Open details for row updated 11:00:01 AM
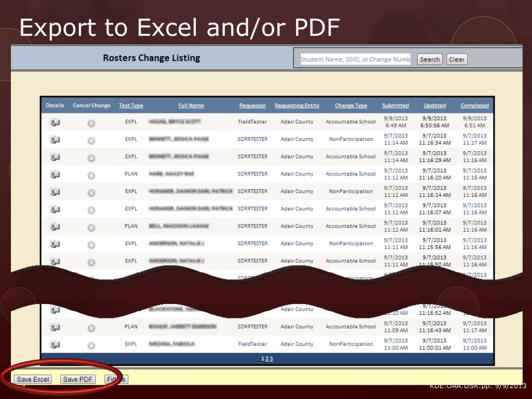Image resolution: width=532 pixels, height=399 pixels. tap(55, 344)
